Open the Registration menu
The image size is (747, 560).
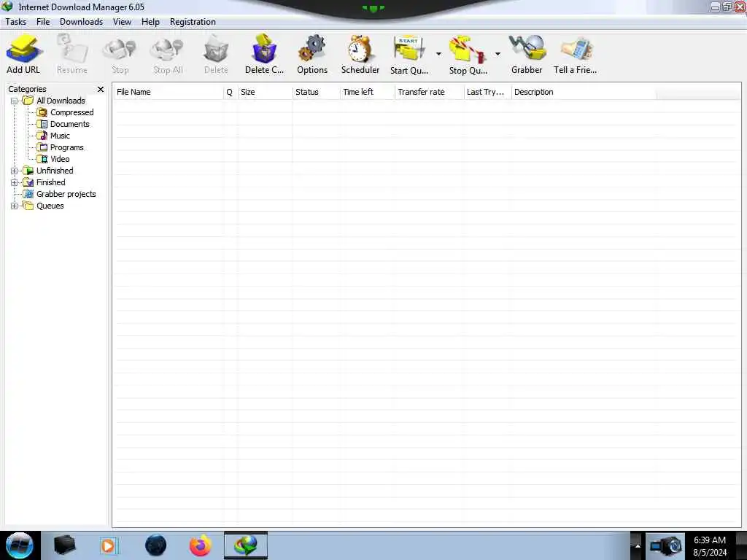(193, 22)
